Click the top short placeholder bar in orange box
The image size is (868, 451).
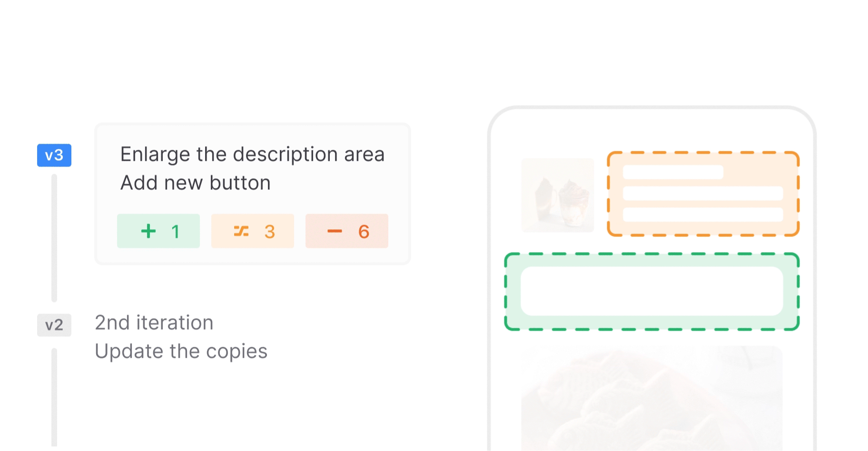click(673, 172)
